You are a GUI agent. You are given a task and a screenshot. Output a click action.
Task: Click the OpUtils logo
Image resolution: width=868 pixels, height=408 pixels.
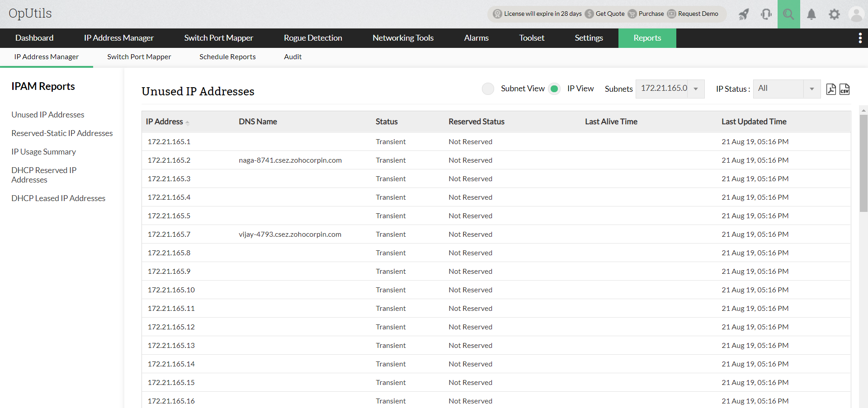(30, 14)
